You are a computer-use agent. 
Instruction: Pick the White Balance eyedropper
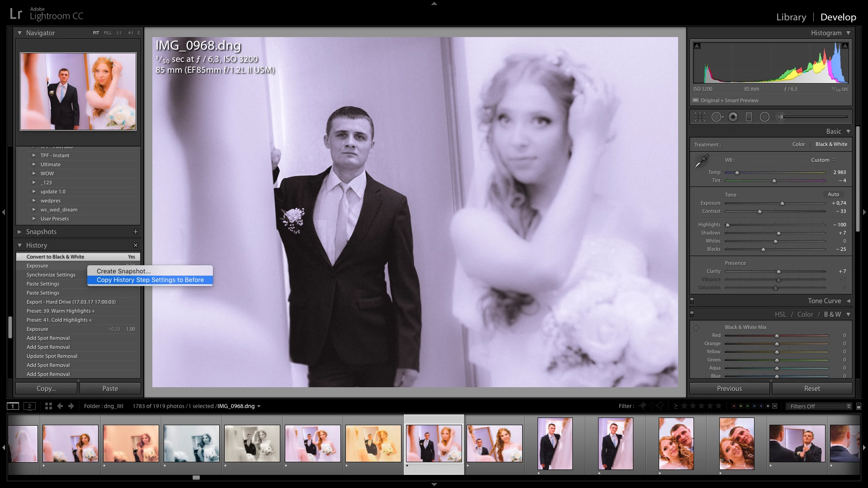tap(702, 160)
